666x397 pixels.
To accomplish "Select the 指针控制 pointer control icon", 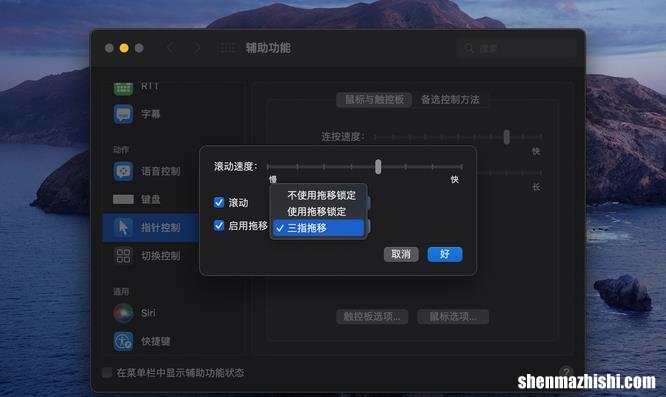I will pos(123,228).
